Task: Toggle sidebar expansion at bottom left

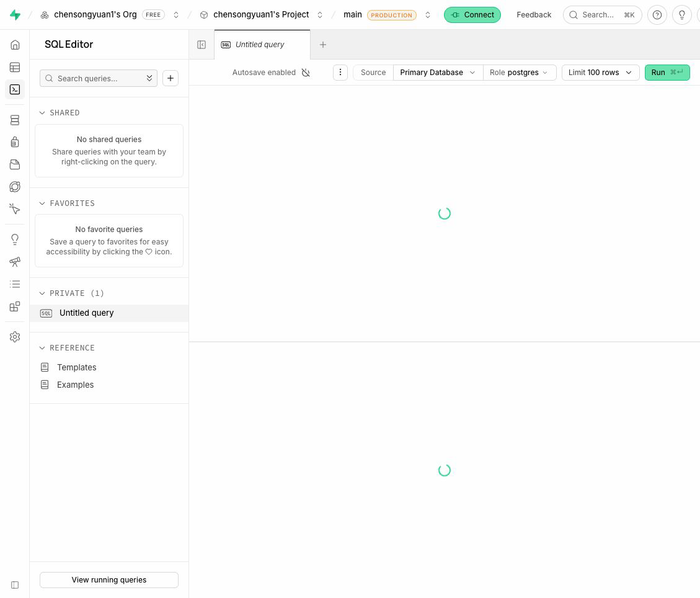Action: (x=15, y=585)
